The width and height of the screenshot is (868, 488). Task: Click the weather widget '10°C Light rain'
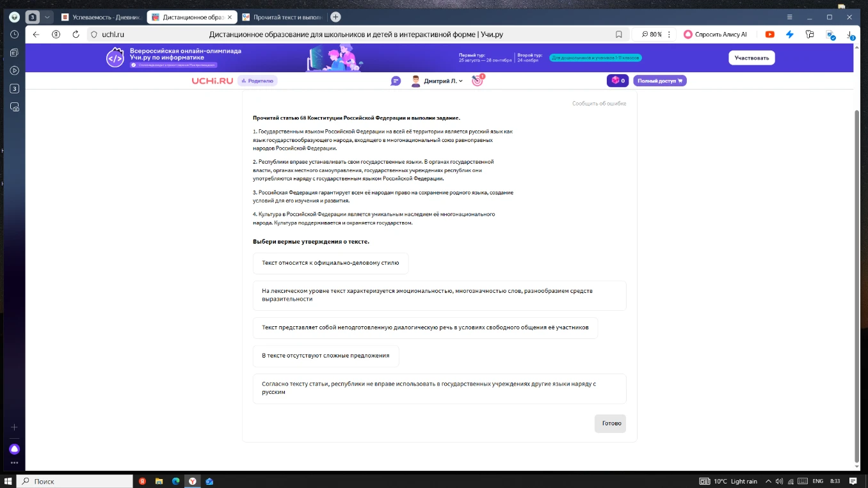tap(728, 481)
